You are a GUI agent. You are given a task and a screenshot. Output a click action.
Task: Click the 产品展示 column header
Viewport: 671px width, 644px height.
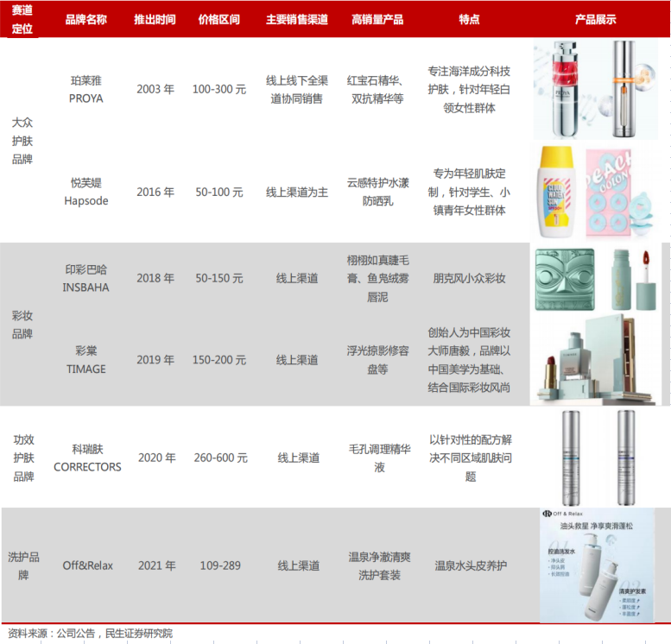tap(596, 19)
